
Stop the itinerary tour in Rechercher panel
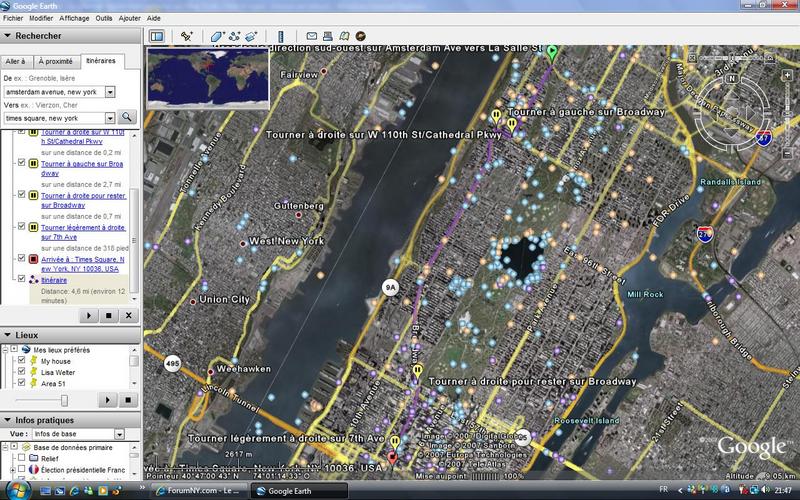(x=109, y=315)
